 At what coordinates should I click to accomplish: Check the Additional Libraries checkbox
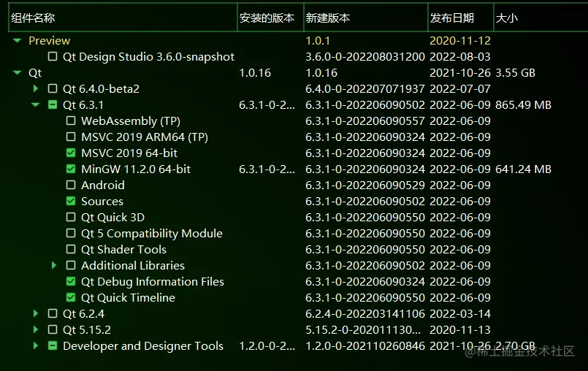tap(71, 266)
